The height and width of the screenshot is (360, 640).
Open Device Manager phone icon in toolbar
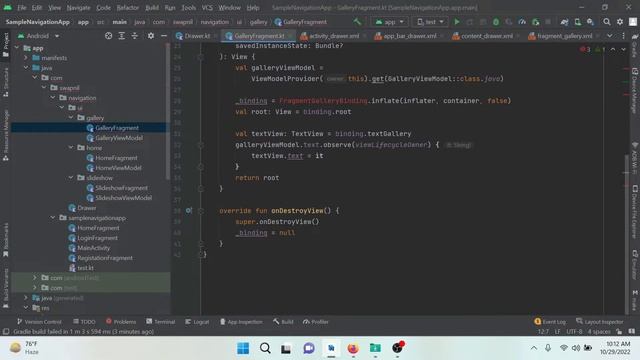point(578,22)
